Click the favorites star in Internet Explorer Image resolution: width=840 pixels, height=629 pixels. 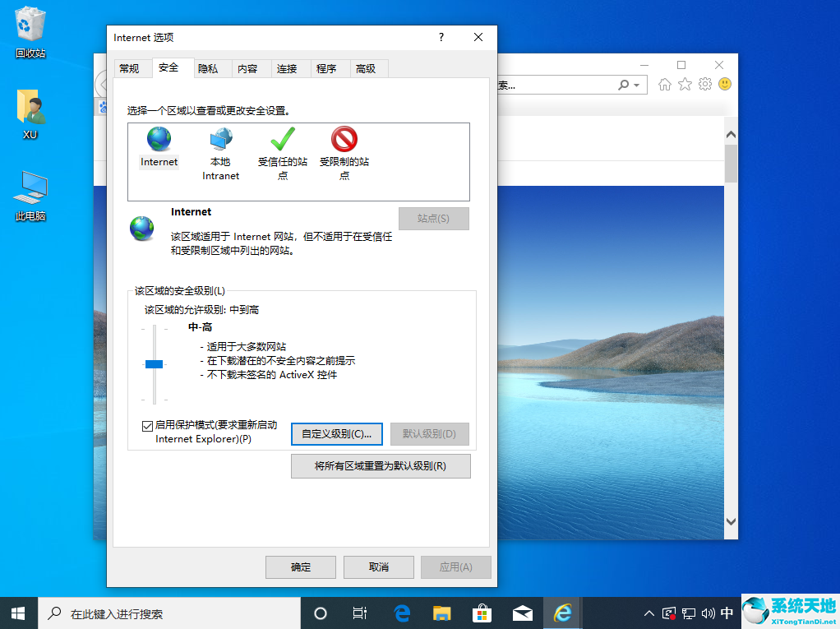[685, 85]
